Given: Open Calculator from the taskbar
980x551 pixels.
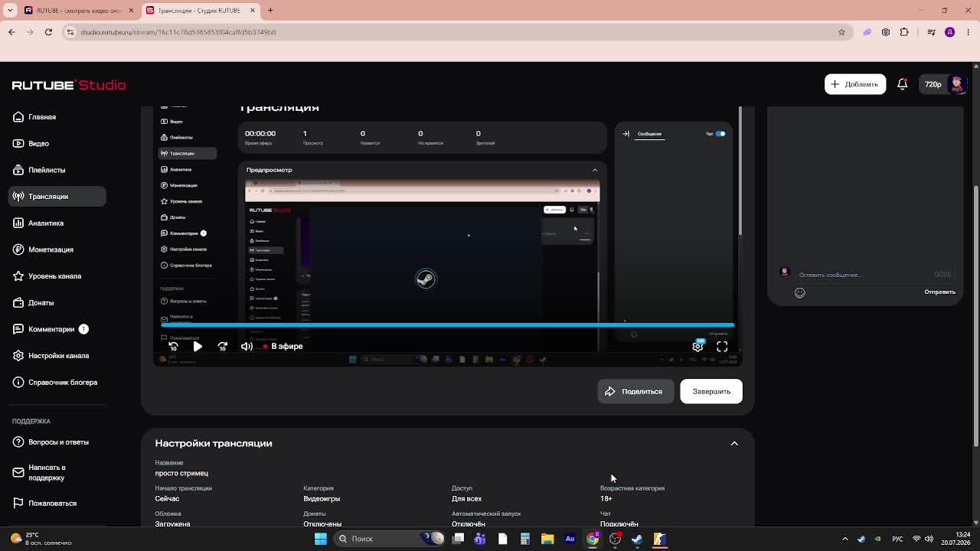Looking at the screenshot, I should pyautogui.click(x=525, y=539).
